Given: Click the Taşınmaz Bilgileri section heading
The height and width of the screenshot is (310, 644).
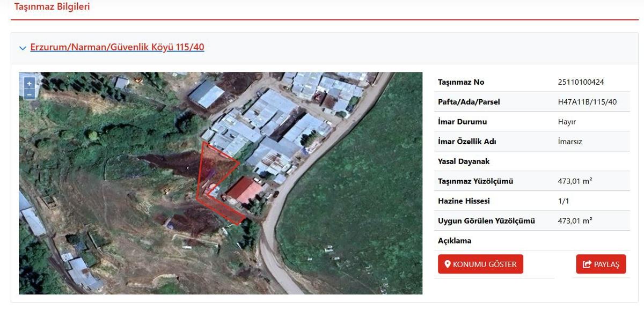Looking at the screenshot, I should [x=52, y=7].
